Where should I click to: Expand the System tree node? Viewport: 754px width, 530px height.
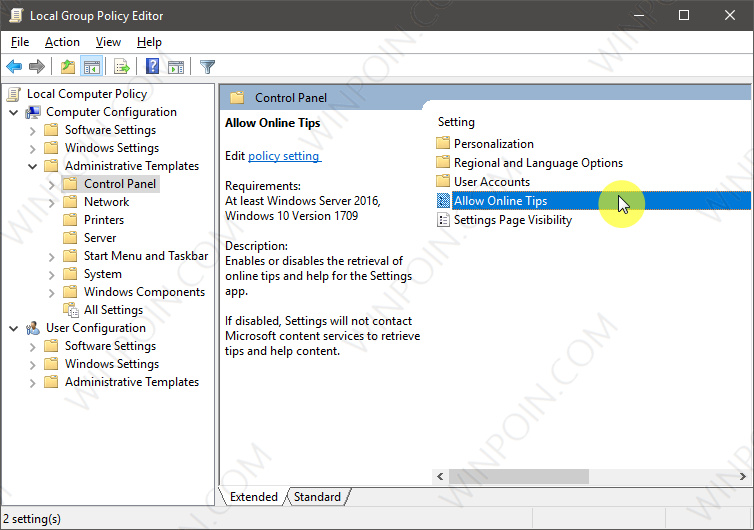51,275
